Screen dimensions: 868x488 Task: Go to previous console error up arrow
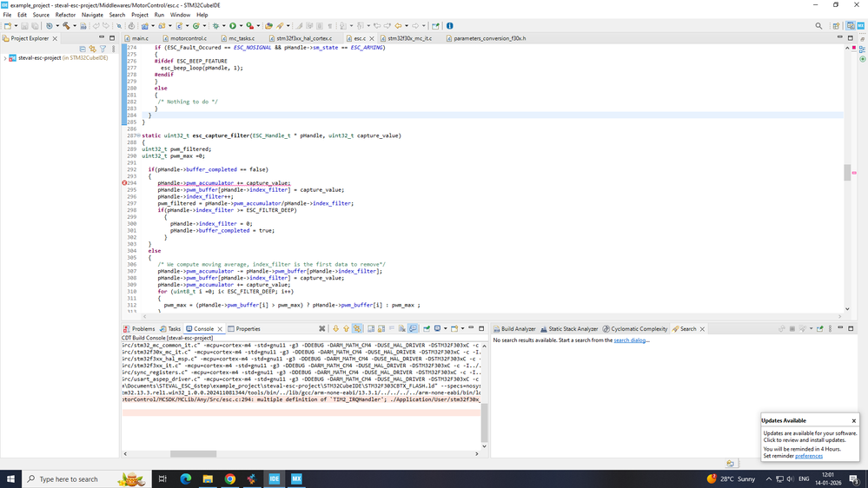tap(346, 328)
